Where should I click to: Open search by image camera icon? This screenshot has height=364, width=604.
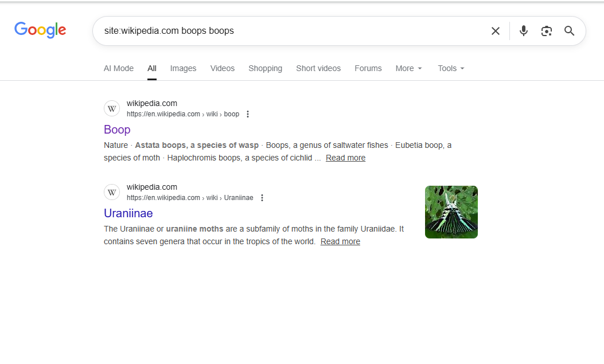[546, 31]
